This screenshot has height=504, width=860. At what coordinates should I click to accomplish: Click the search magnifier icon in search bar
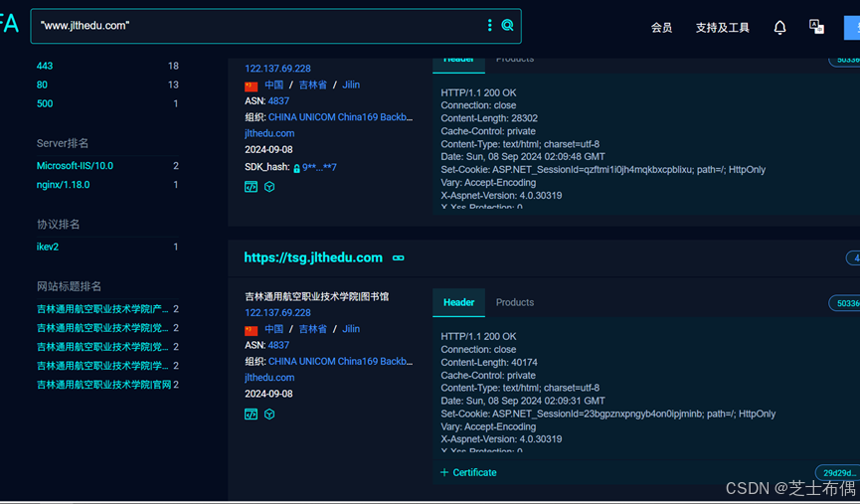point(507,25)
